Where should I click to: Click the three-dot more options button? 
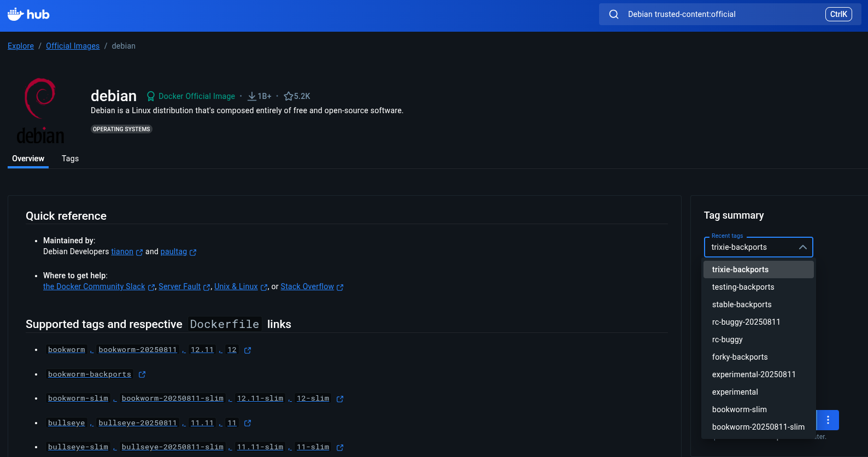[x=828, y=420]
